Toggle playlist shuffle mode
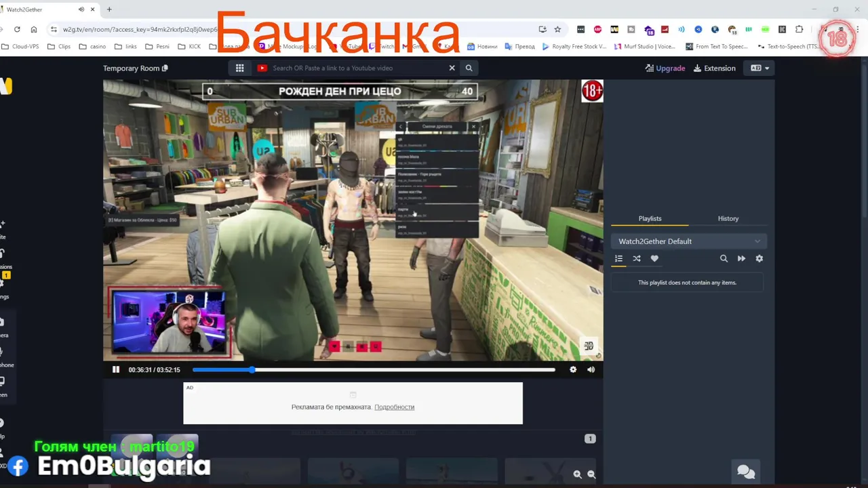 pos(637,258)
